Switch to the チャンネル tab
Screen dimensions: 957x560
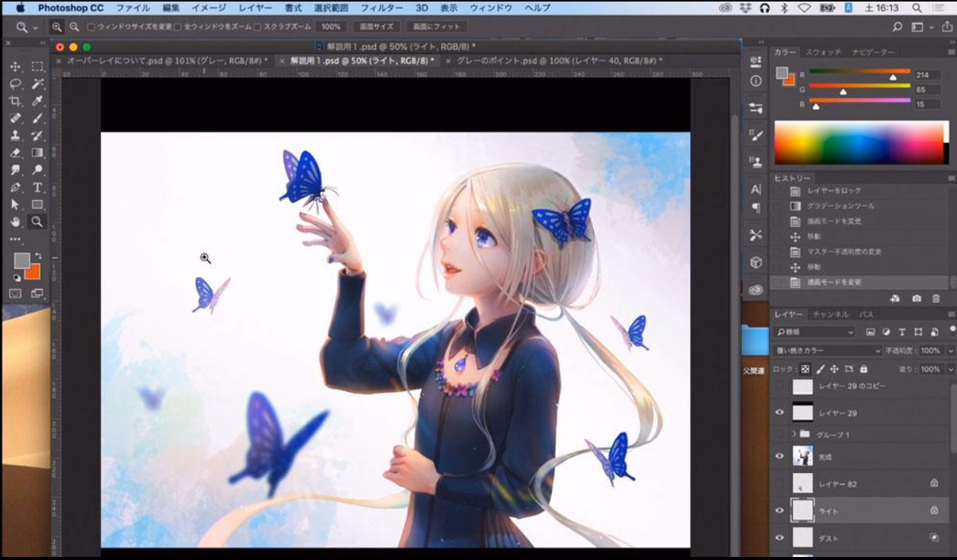click(830, 314)
